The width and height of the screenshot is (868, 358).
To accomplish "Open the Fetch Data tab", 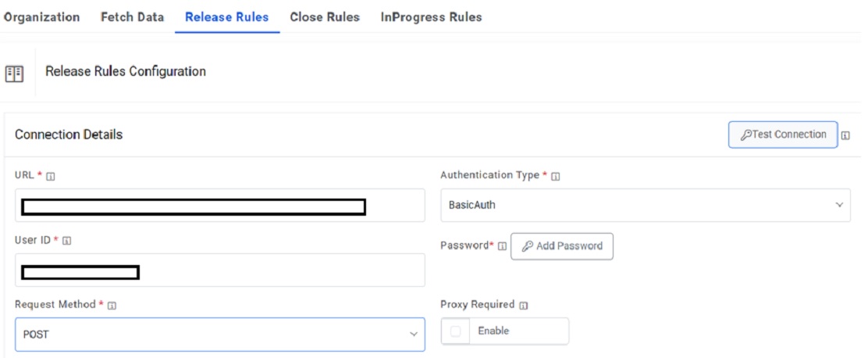I will click(x=132, y=17).
